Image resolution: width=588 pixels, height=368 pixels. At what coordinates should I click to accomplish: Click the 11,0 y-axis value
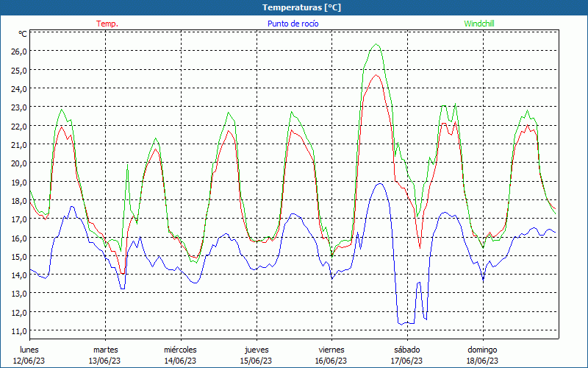click(x=19, y=331)
